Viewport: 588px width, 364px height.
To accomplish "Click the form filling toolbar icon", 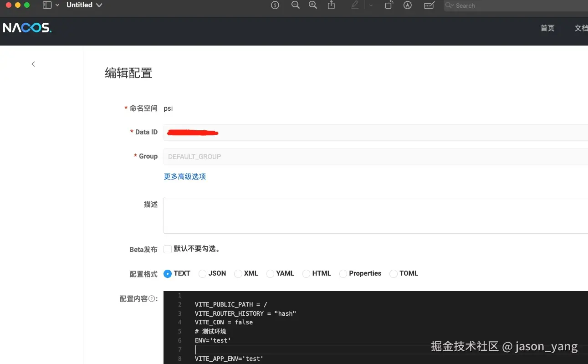I will [x=429, y=5].
